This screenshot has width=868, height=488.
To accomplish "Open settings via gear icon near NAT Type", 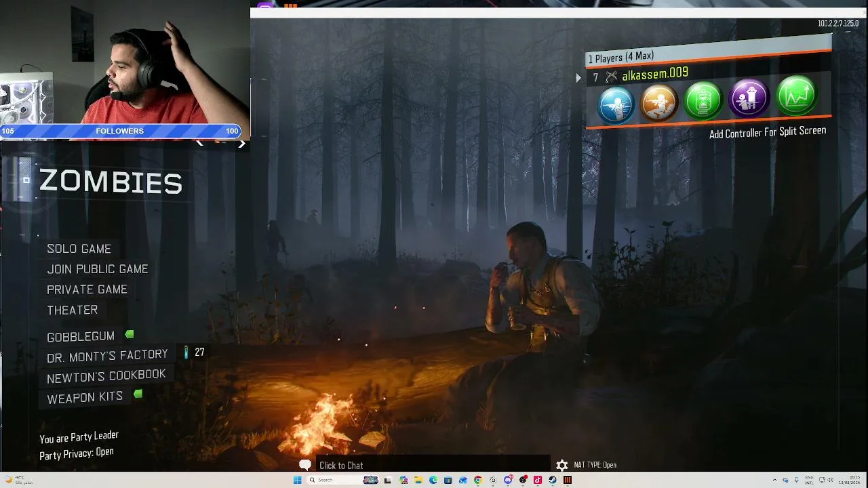I will coord(561,465).
